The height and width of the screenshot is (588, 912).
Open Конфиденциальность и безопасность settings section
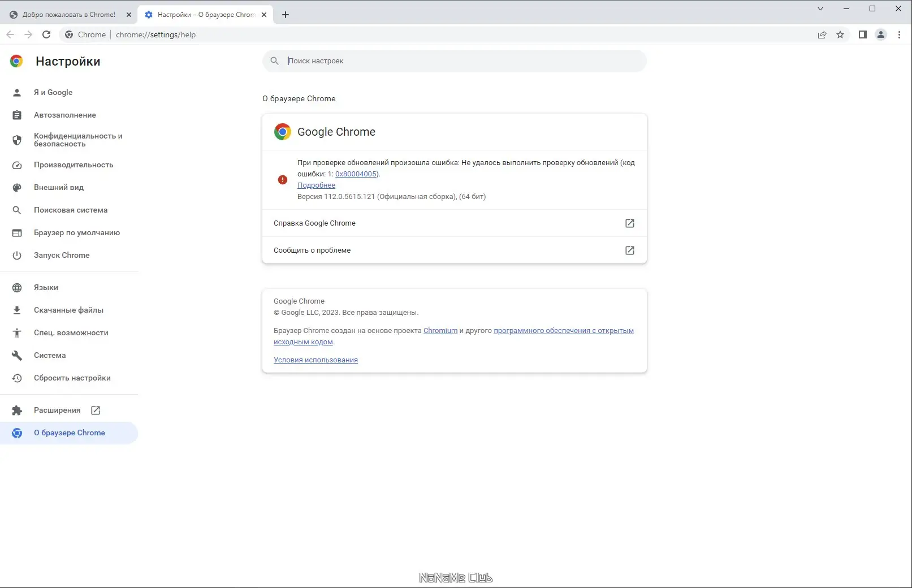77,140
